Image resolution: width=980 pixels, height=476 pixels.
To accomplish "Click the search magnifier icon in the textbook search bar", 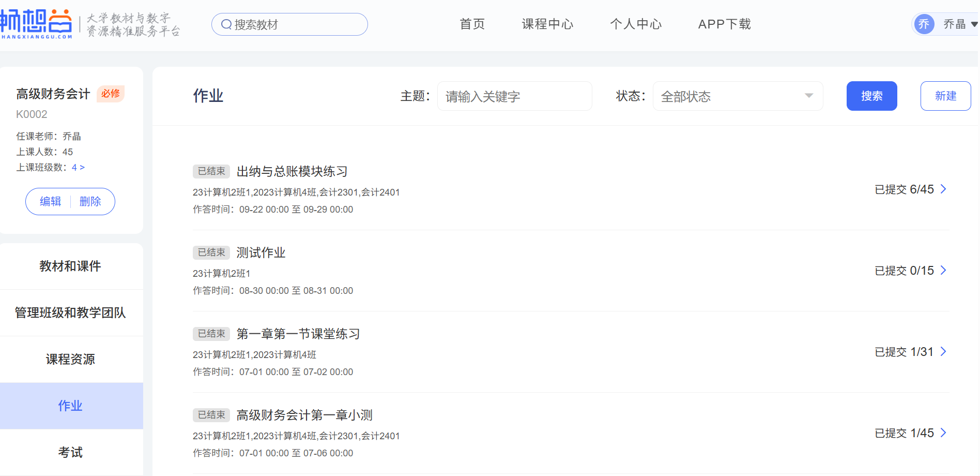I will click(226, 24).
